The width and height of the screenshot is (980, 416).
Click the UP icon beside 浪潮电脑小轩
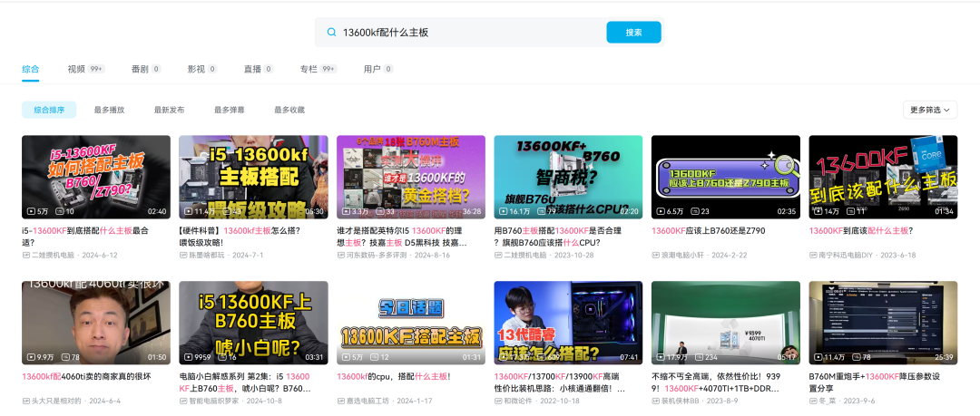656,256
